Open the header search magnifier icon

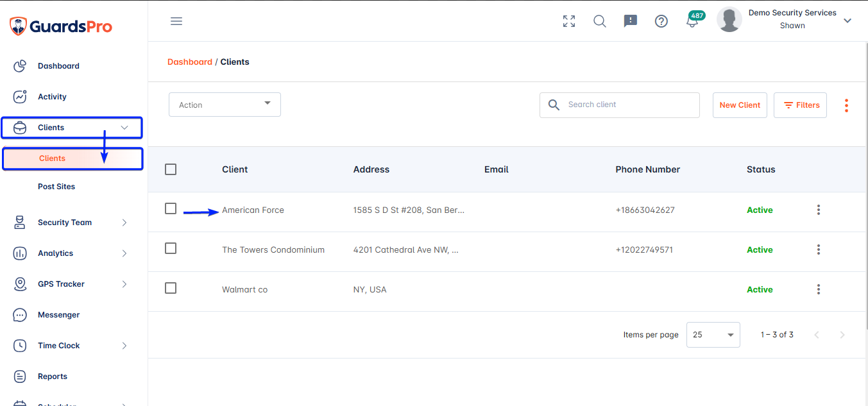coord(600,21)
